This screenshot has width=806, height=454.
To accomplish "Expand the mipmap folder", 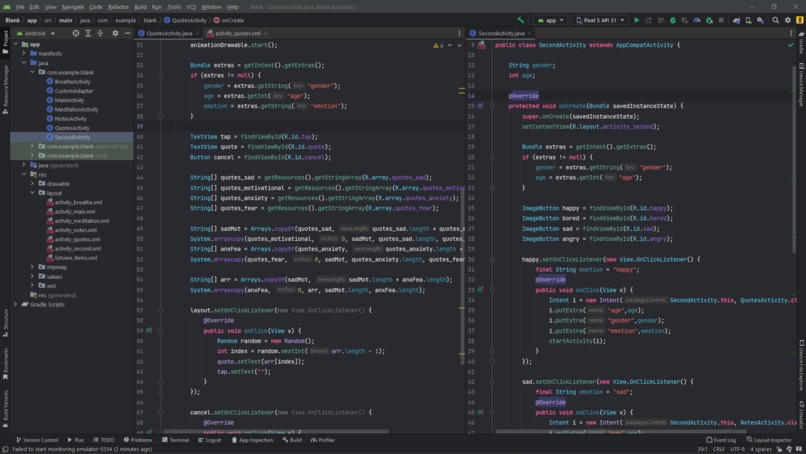I will [x=32, y=267].
